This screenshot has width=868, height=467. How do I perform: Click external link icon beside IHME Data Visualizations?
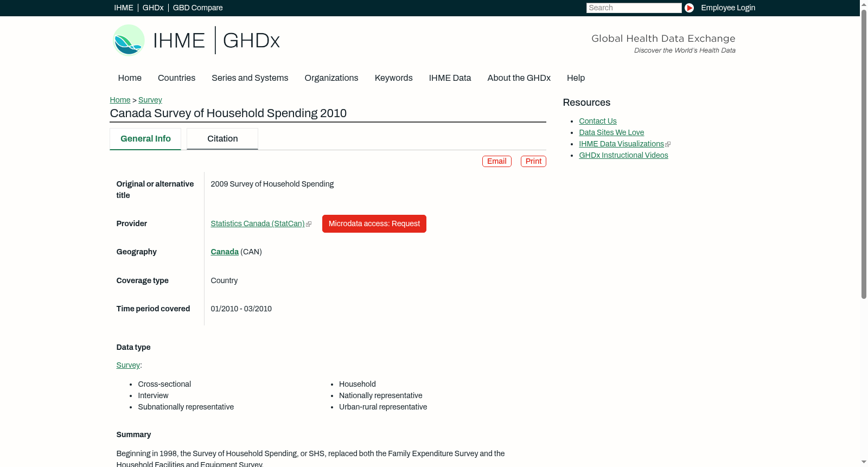pos(668,144)
